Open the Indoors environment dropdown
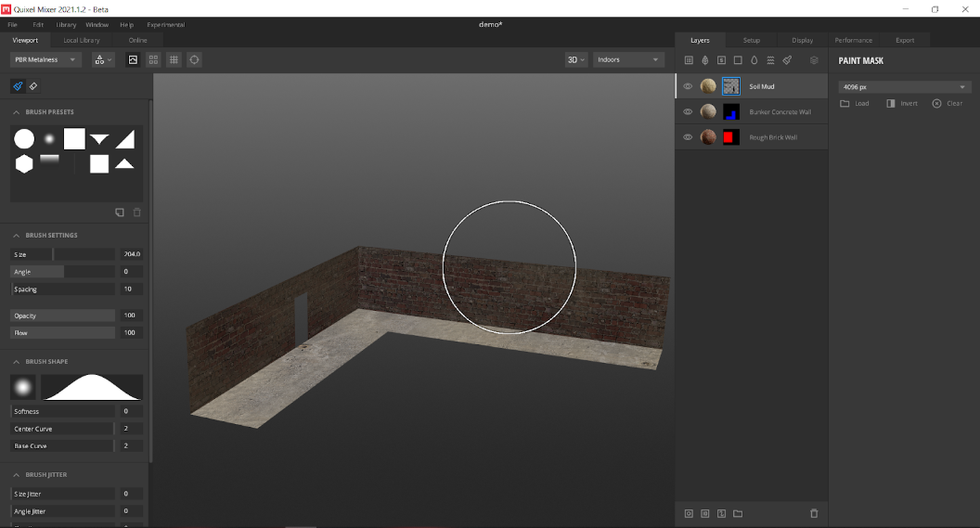The height and width of the screenshot is (528, 980). point(628,59)
